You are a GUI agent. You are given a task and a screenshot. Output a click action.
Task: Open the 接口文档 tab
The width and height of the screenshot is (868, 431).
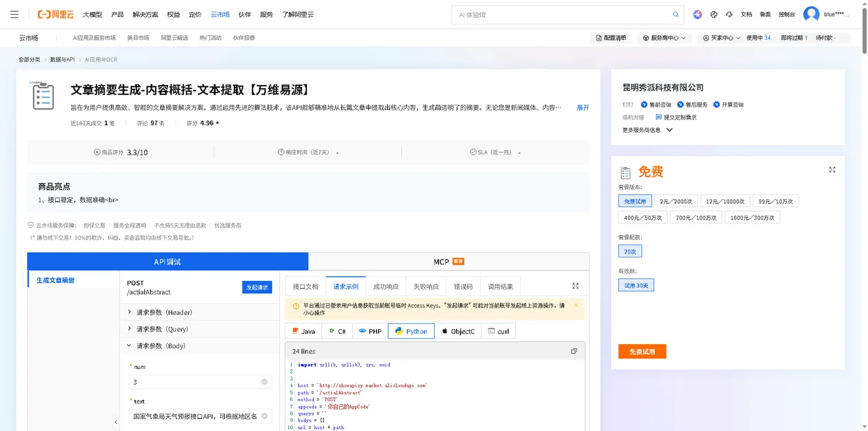(306, 287)
